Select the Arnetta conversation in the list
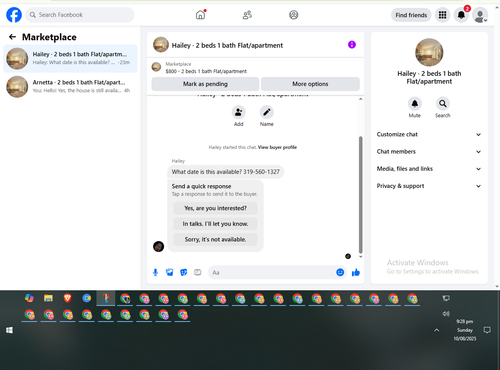The width and height of the screenshot is (500, 370). click(70, 87)
